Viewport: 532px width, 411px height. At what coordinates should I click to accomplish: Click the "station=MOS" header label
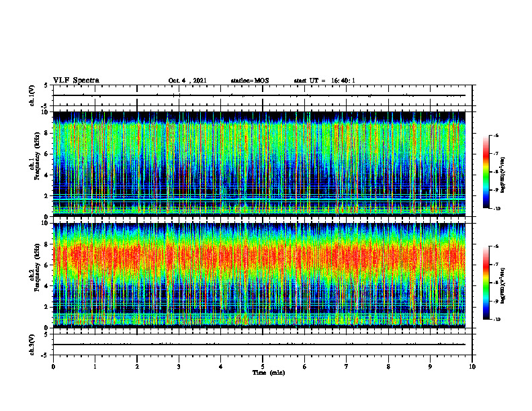tap(250, 81)
